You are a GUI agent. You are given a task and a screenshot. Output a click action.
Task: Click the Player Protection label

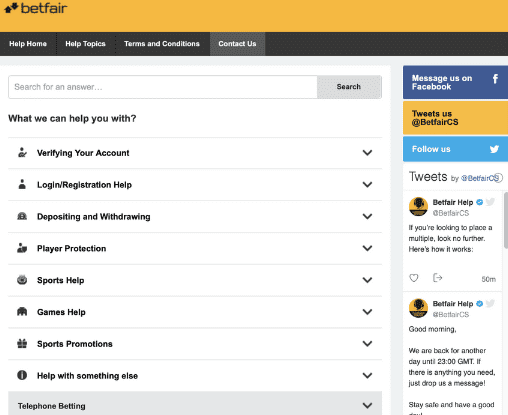[x=71, y=248]
